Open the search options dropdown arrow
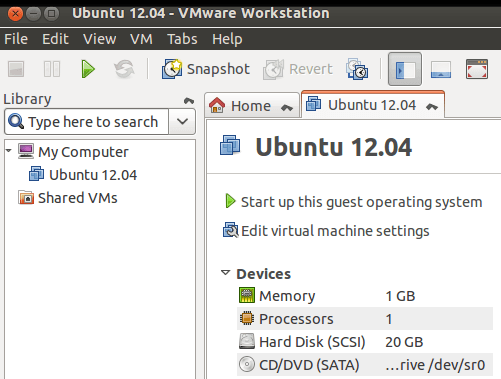 click(x=182, y=121)
